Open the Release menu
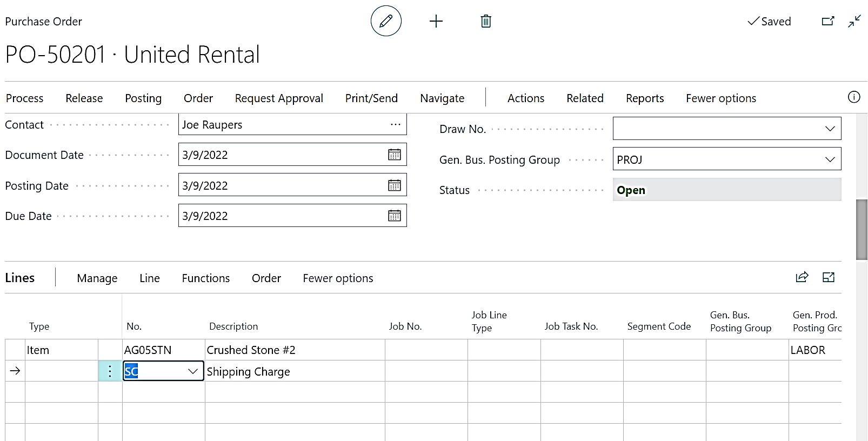The height and width of the screenshot is (441, 868). [x=84, y=98]
